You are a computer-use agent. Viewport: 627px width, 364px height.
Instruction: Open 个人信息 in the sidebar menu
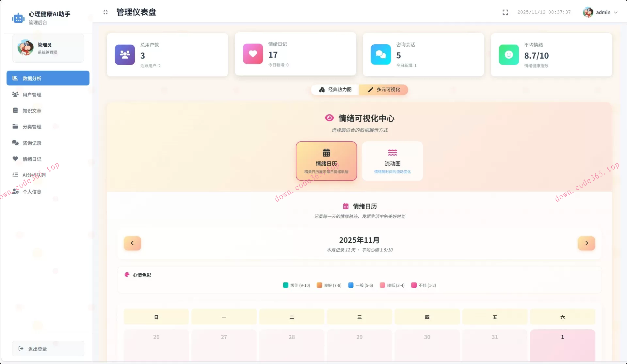(x=32, y=192)
